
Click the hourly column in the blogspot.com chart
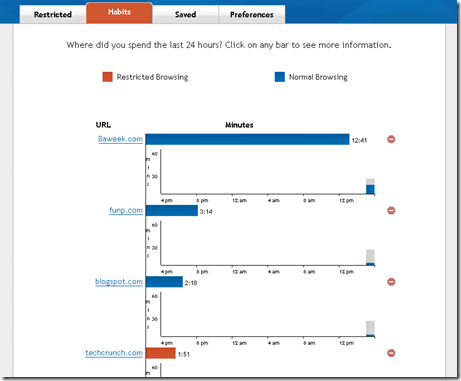point(370,329)
